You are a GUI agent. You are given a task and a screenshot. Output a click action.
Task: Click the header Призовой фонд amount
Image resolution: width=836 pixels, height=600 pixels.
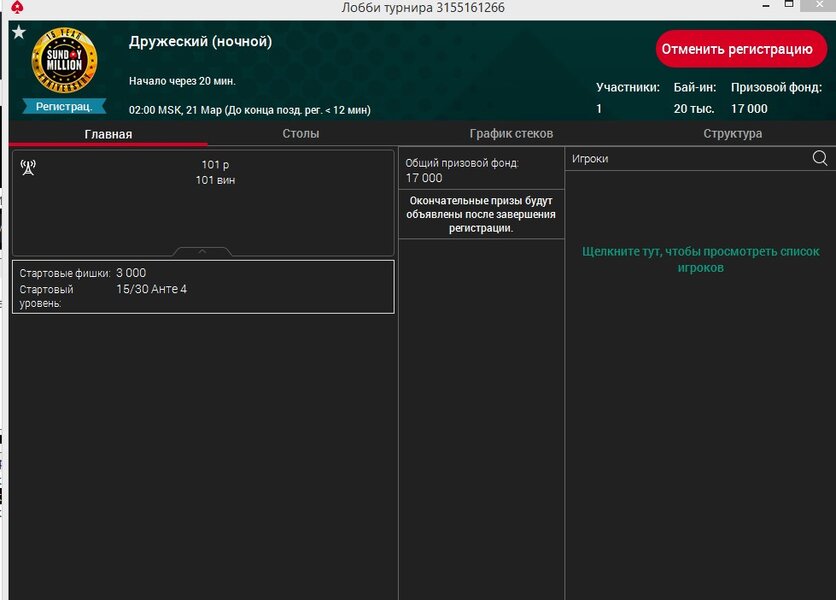(749, 108)
